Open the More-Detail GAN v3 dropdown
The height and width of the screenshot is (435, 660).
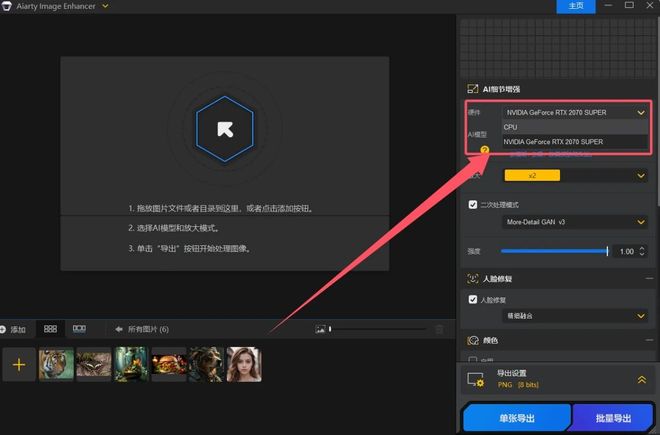(575, 222)
